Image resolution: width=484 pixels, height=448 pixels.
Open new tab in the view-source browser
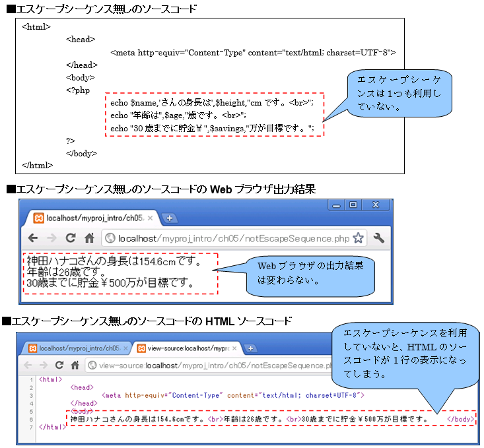pyautogui.click(x=252, y=348)
